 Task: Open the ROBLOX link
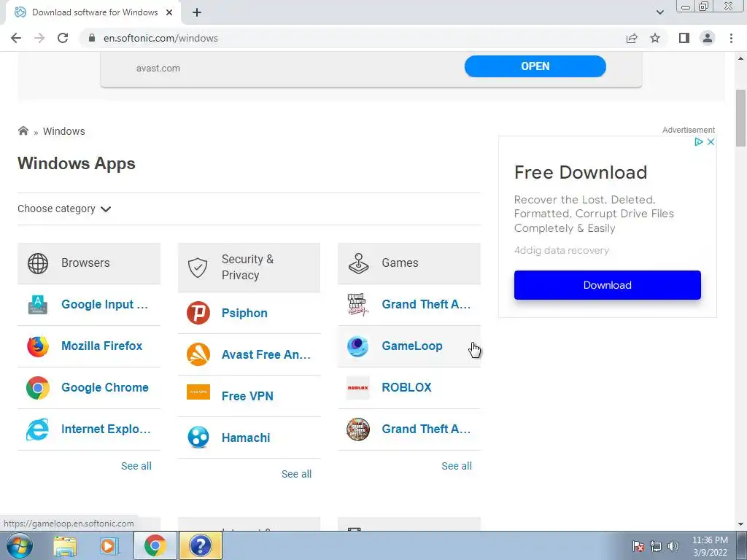pos(406,388)
